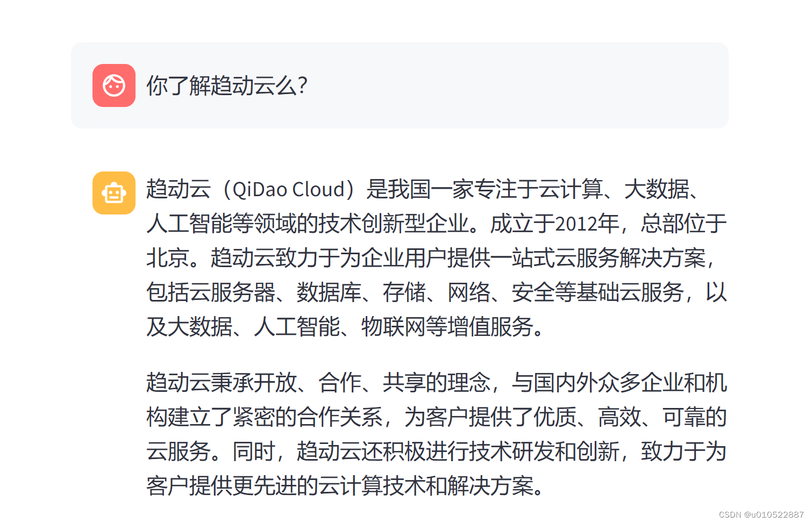
Task: Click the QiDao Cloud text in the reply
Action: point(288,189)
